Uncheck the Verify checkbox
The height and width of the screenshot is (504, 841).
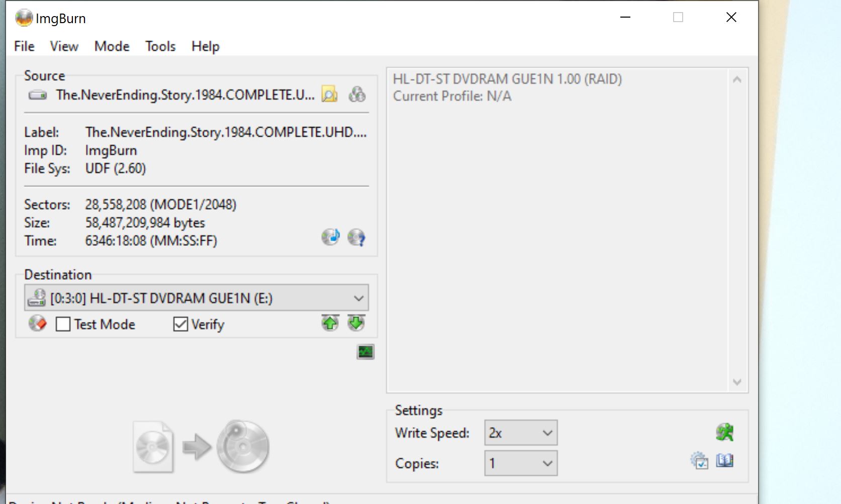180,324
